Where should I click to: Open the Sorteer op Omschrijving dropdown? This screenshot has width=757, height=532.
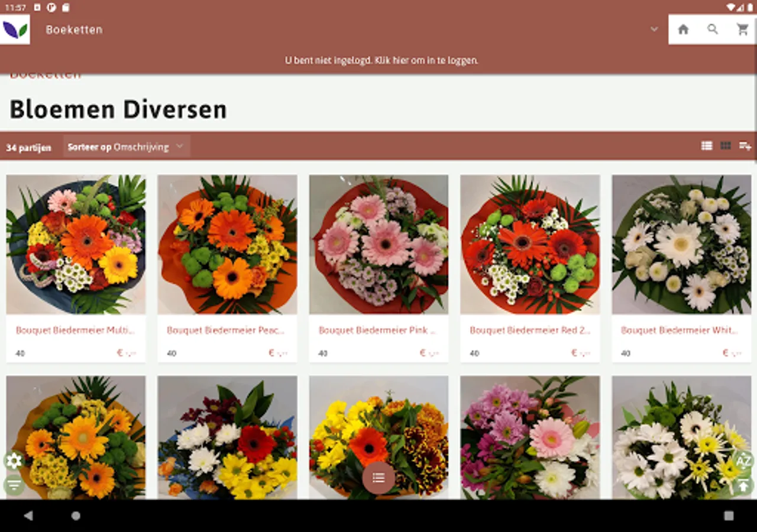(127, 147)
